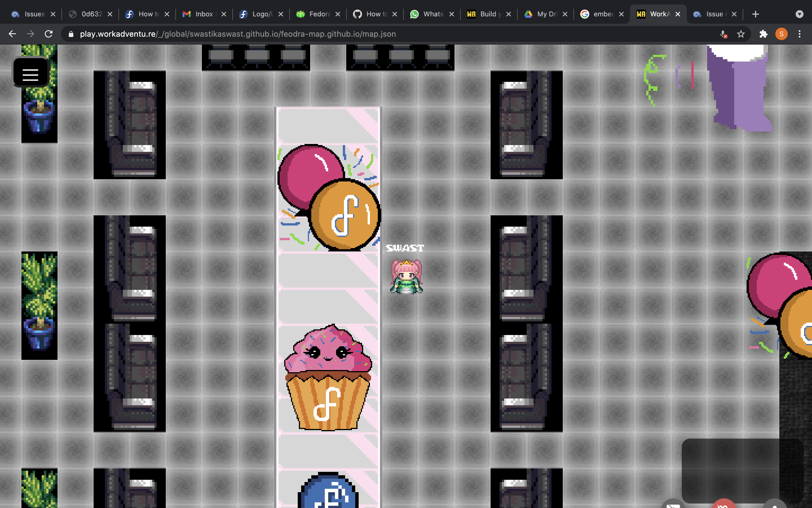Open the Chrome three-dot menu
Screen dimensions: 812x508
pyautogui.click(x=800, y=34)
